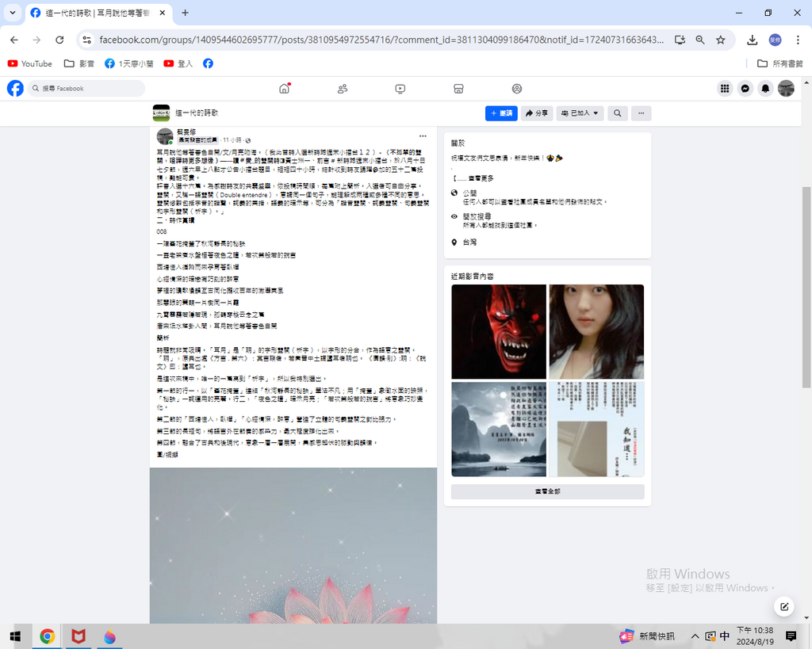The width and height of the screenshot is (812, 649).
Task: Open the group's more options ellipsis menu
Action: pos(641,113)
